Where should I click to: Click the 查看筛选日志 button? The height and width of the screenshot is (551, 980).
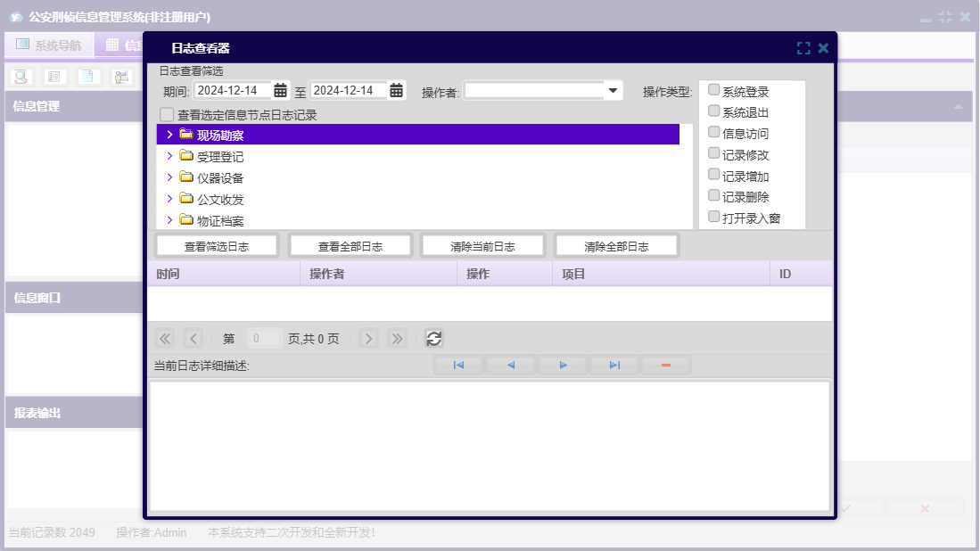(217, 246)
